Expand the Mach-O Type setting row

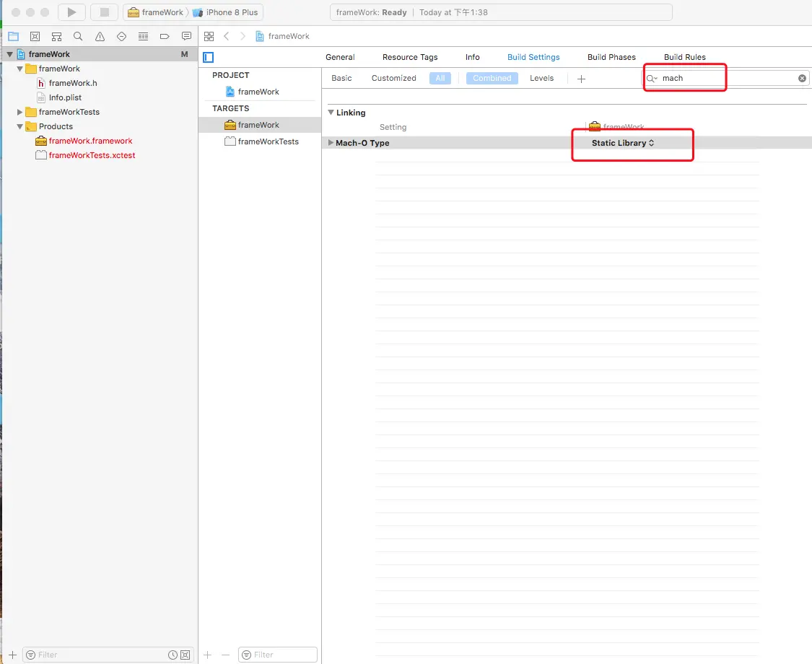tap(331, 142)
